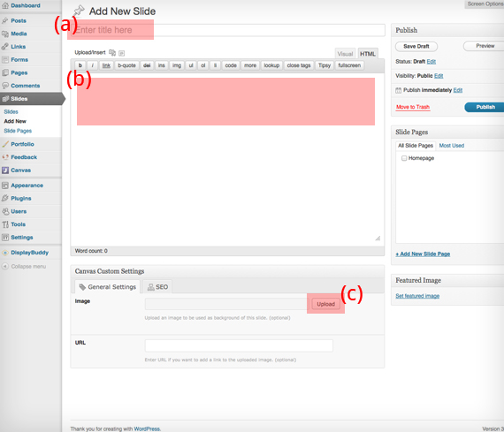Expand the Screen Options panel
This screenshot has width=504, height=432.
coord(485,4)
